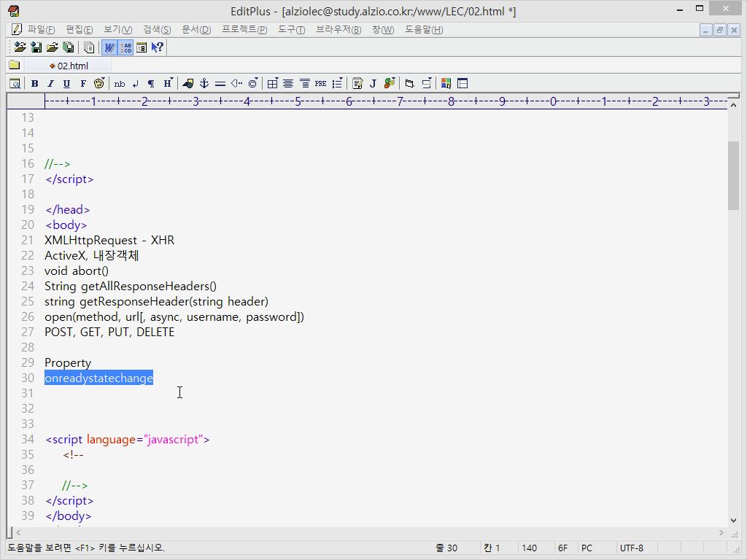Open the 검색(S) menu
747x560 pixels.
click(157, 29)
